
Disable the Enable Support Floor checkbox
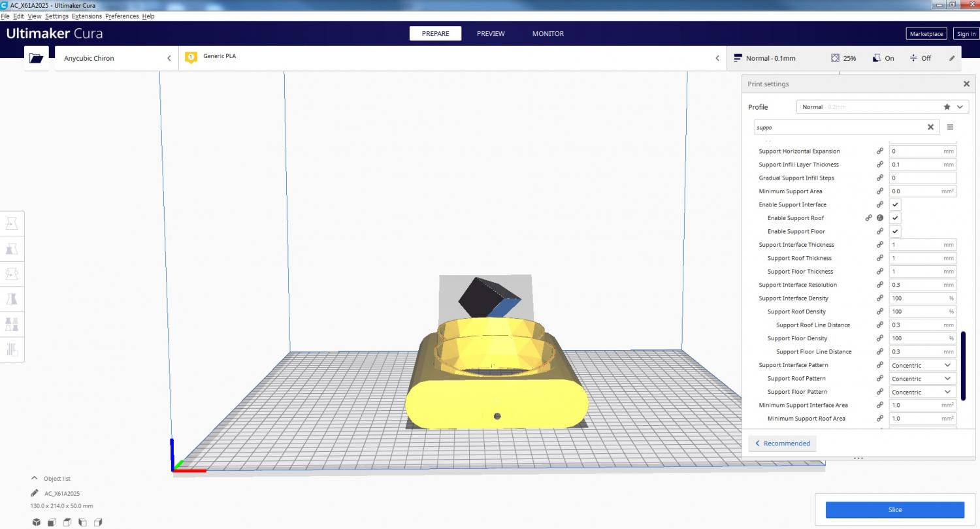click(x=895, y=232)
